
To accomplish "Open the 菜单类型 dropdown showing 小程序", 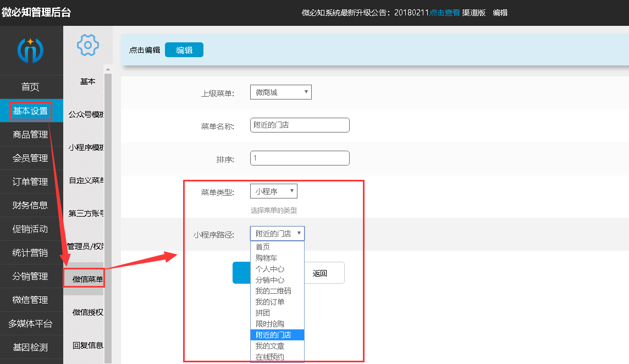I will [274, 191].
